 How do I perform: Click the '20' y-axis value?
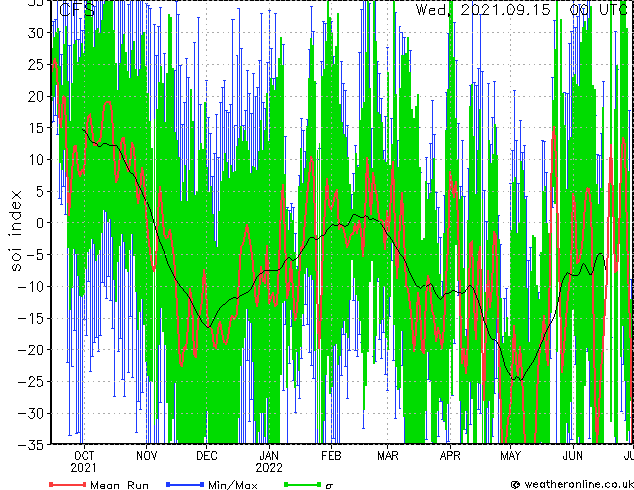[x=36, y=96]
